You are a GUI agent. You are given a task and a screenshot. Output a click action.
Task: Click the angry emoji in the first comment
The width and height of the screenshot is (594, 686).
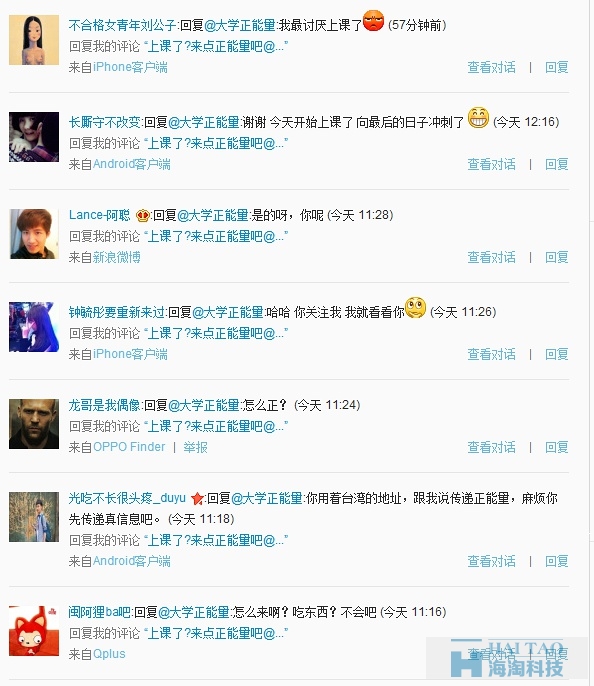[373, 21]
